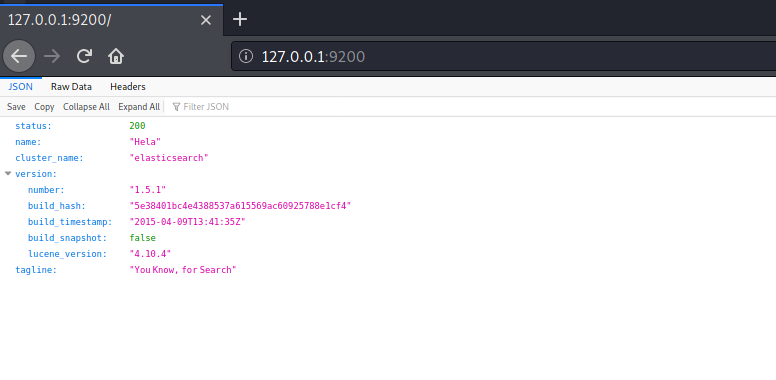Image resolution: width=776 pixels, height=380 pixels.
Task: Select the "elasticsearch" value
Action: pos(169,158)
